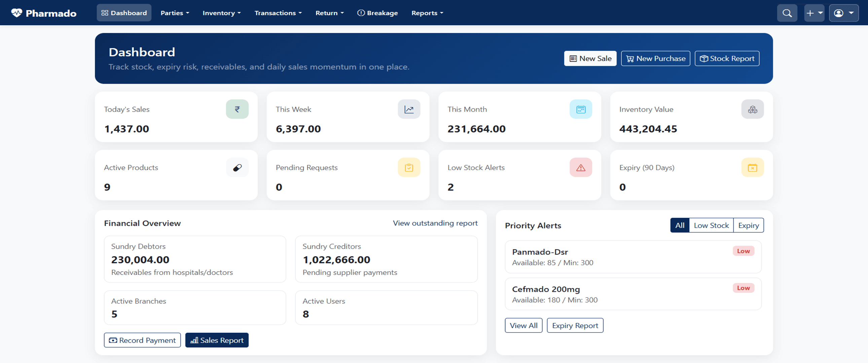Open the user account dropdown
868x363 pixels.
pyautogui.click(x=843, y=13)
